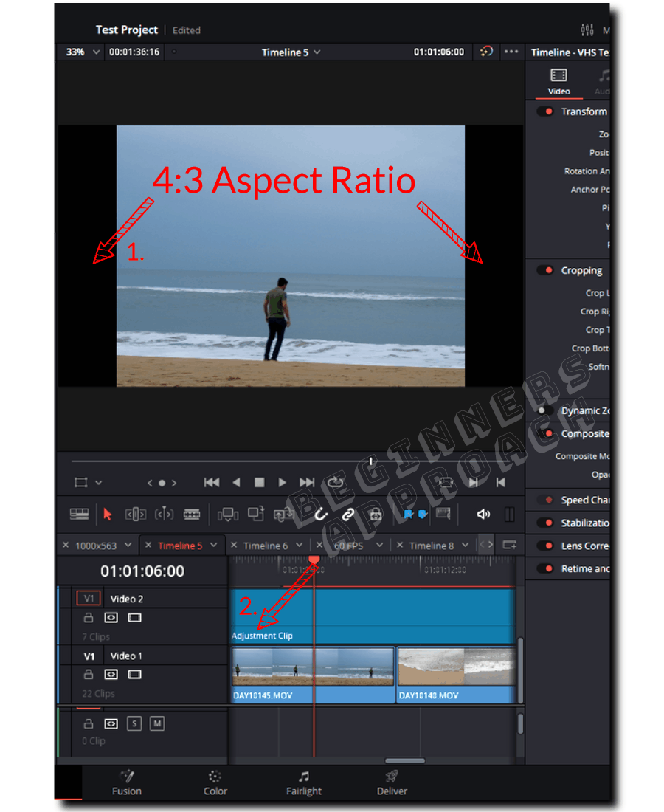
Task: Disable the Transform section toggle
Action: click(x=545, y=111)
